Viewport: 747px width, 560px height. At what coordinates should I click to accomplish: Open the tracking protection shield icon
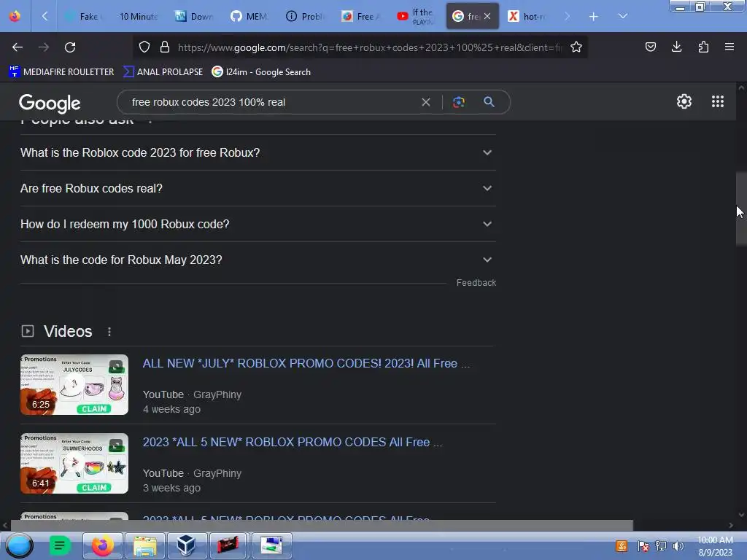pos(144,47)
